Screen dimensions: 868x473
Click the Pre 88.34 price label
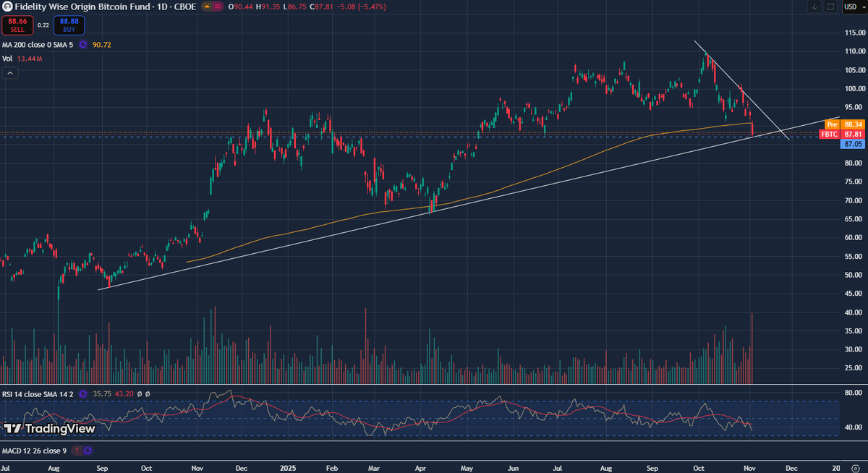845,124
